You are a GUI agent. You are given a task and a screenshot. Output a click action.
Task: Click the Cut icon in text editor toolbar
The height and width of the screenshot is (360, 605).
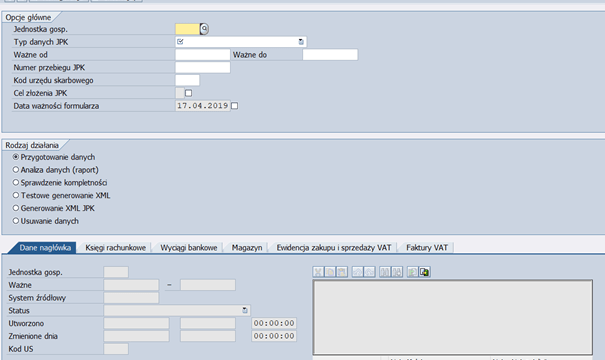point(318,272)
